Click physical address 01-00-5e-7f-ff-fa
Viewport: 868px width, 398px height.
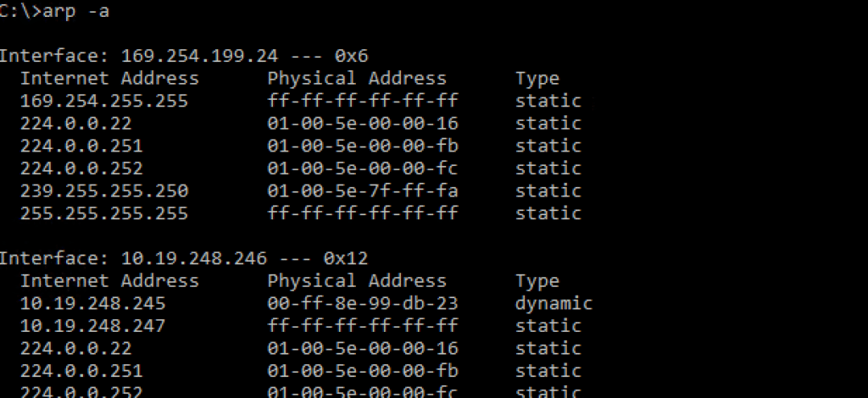pyautogui.click(x=363, y=191)
